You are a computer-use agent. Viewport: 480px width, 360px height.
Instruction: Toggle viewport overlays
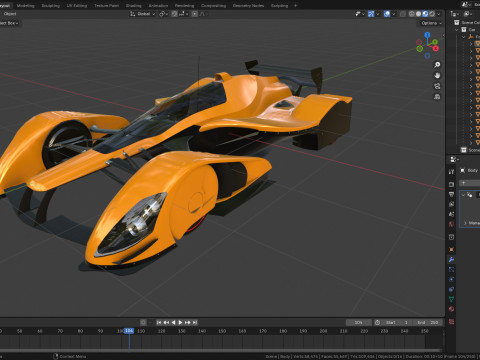(387, 14)
